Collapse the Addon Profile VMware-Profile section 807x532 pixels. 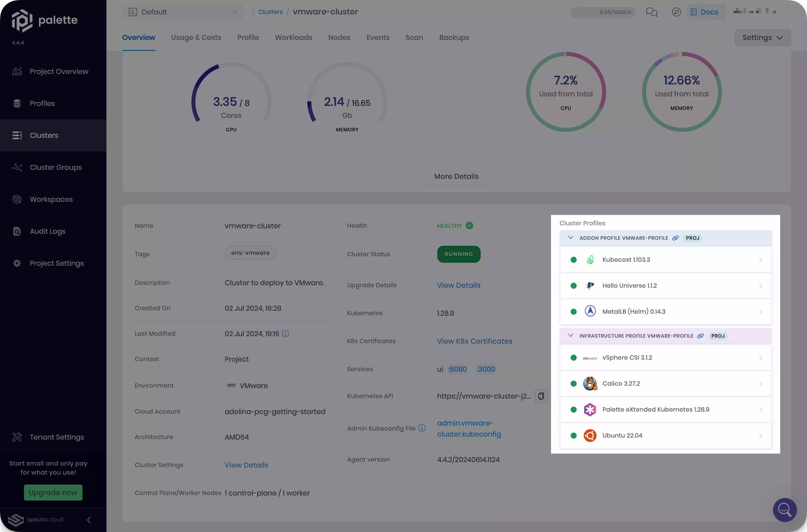click(x=570, y=238)
